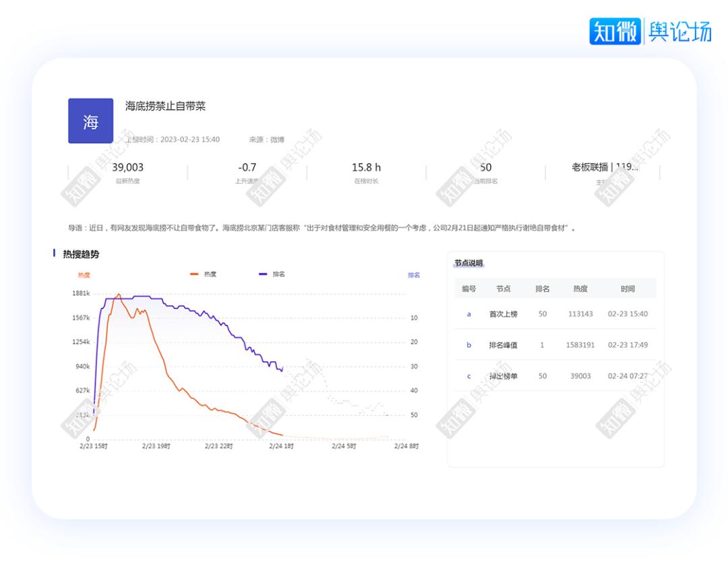The image size is (728, 579).
Task: Click heat value 1583191 in the table
Action: point(580,345)
